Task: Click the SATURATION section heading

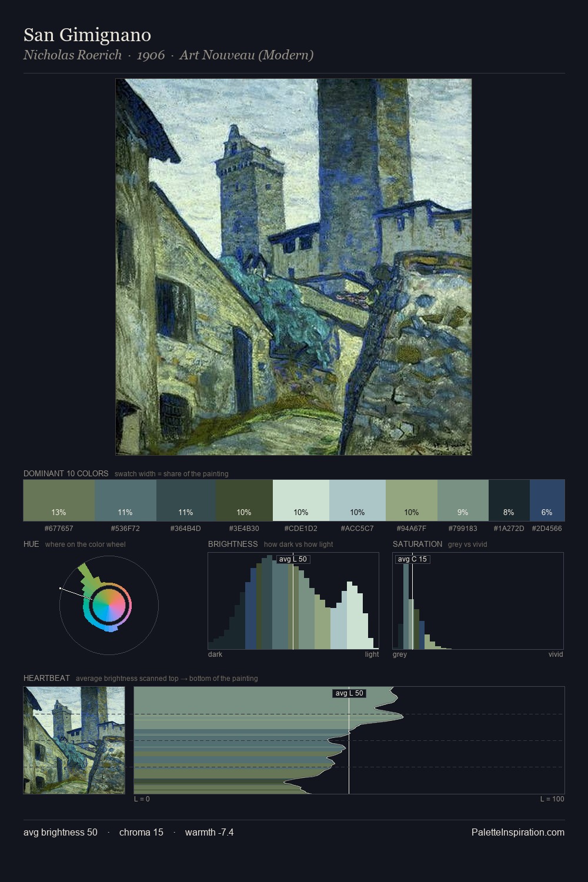Action: click(417, 544)
